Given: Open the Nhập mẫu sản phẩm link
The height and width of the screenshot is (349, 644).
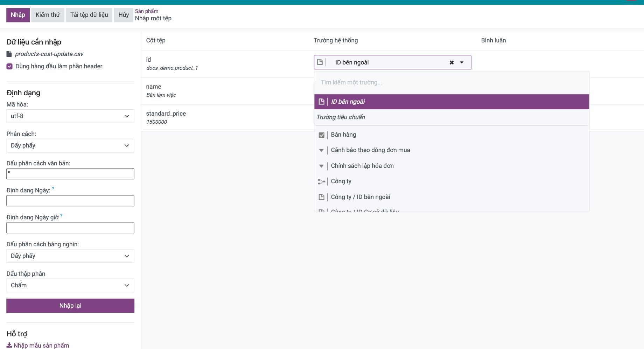Looking at the screenshot, I should click(41, 345).
